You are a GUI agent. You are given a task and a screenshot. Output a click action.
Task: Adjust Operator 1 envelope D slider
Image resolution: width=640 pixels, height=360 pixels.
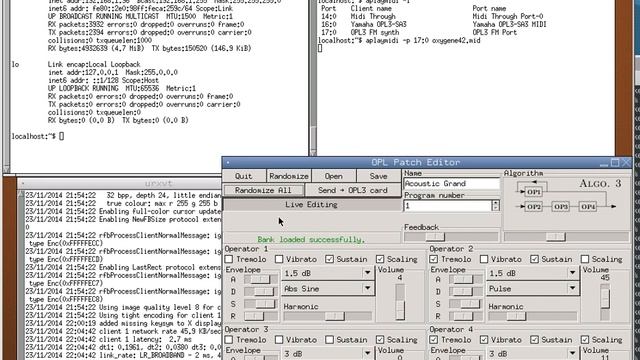coord(261,292)
